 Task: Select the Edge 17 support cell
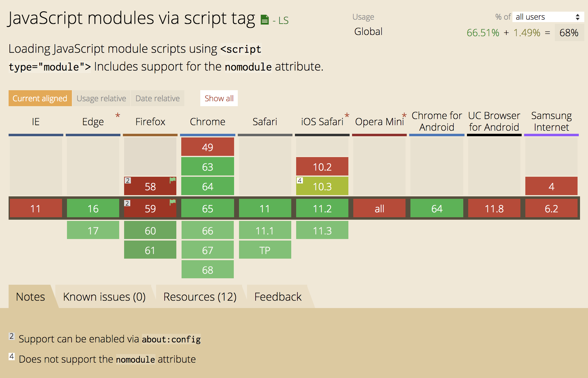(x=93, y=230)
